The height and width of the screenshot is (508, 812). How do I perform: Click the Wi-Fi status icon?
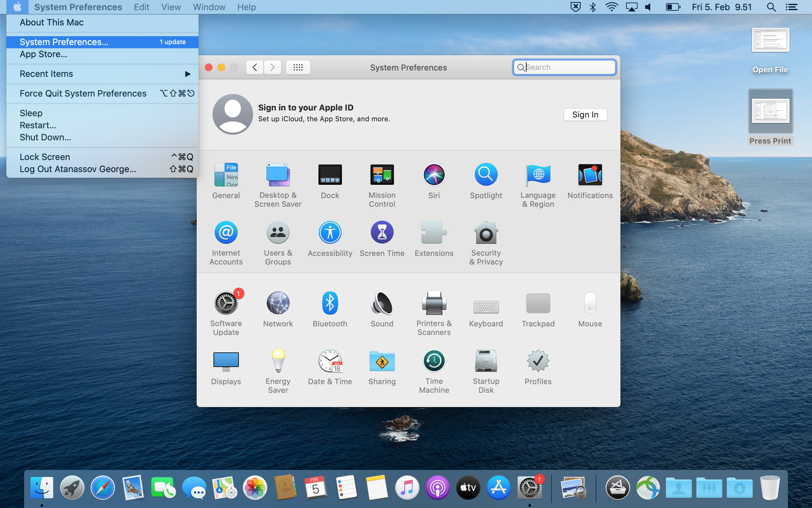(612, 7)
